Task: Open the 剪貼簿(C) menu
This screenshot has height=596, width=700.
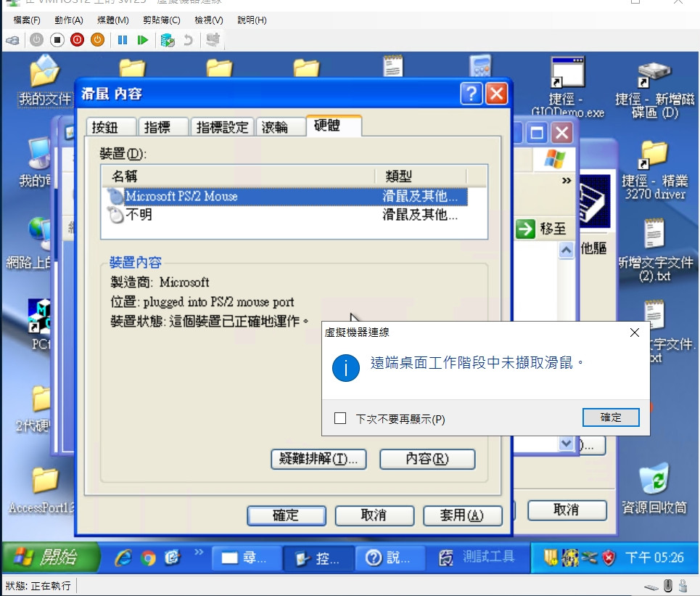Action: (162, 20)
